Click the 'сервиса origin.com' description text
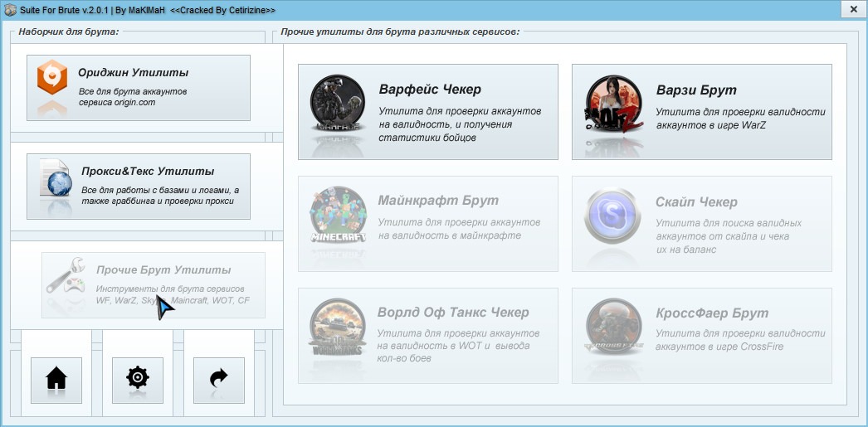Viewport: 868px width, 427px height. tap(117, 102)
